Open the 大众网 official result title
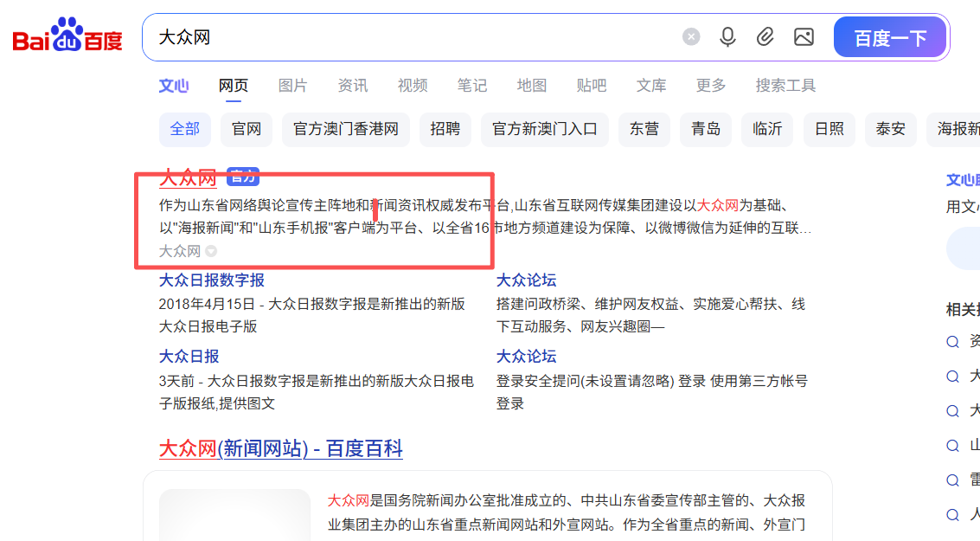 pyautogui.click(x=188, y=178)
